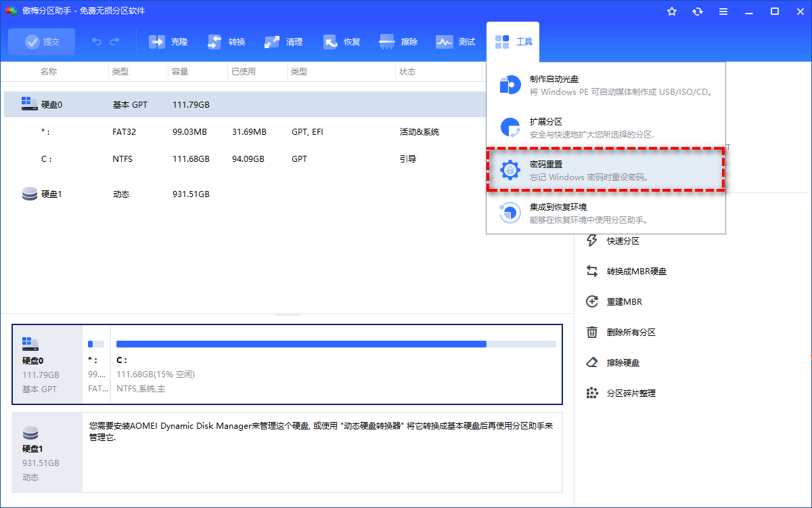Click the update check icon in titlebar

tap(697, 11)
